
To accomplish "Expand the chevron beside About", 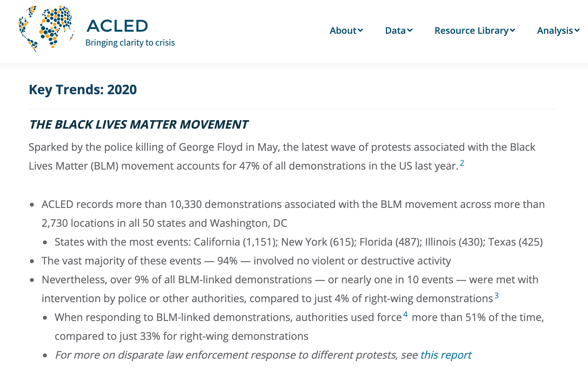I will pos(360,31).
